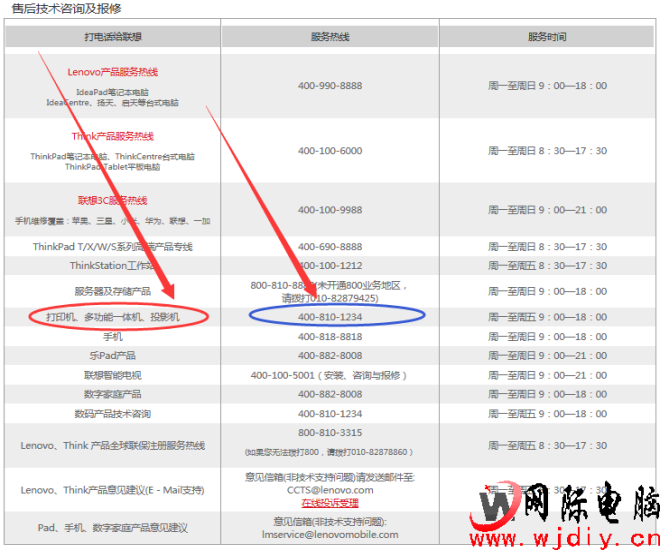
Task: Click the 400-100-9988 phone number
Action: [x=330, y=210]
